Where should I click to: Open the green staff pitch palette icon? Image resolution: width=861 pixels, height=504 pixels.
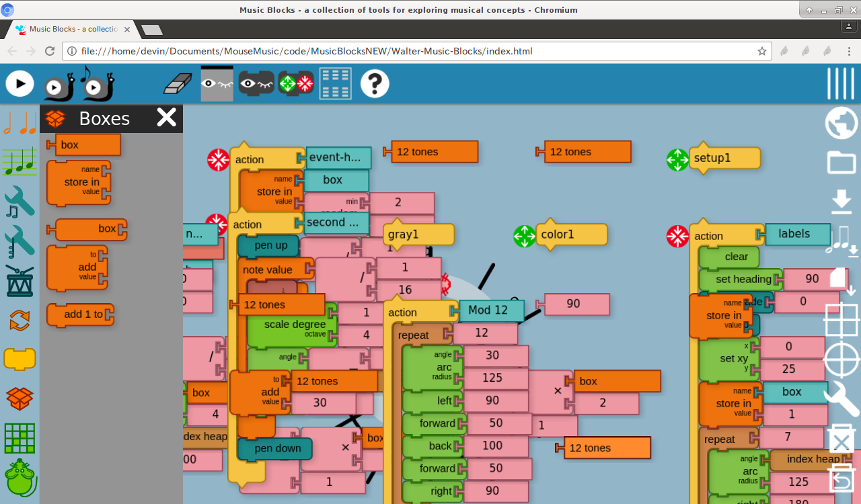(x=20, y=161)
